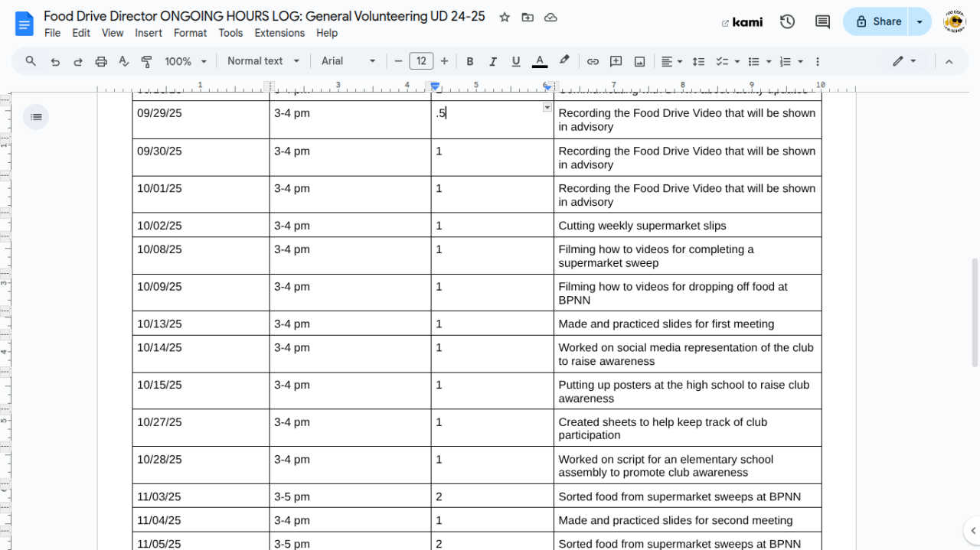Open numbered list options dropdown arrow
The height and width of the screenshot is (550, 980).
pos(801,61)
